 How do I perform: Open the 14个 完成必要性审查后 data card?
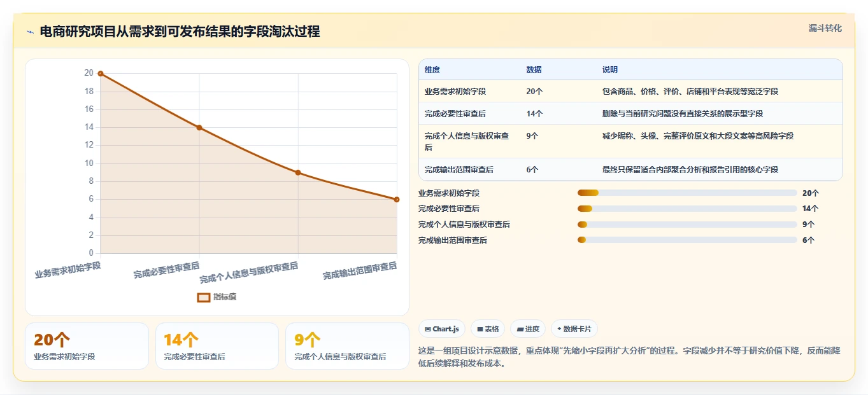coord(217,346)
